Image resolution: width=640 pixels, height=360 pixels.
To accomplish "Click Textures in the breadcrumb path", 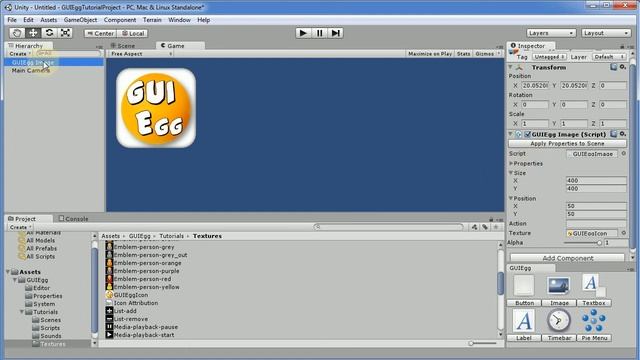I will (207, 236).
